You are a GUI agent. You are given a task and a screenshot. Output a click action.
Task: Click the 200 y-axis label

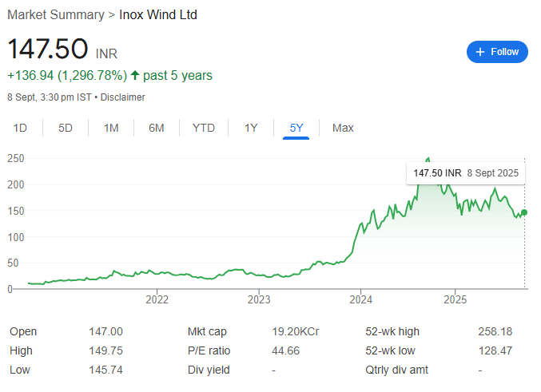[16, 184]
